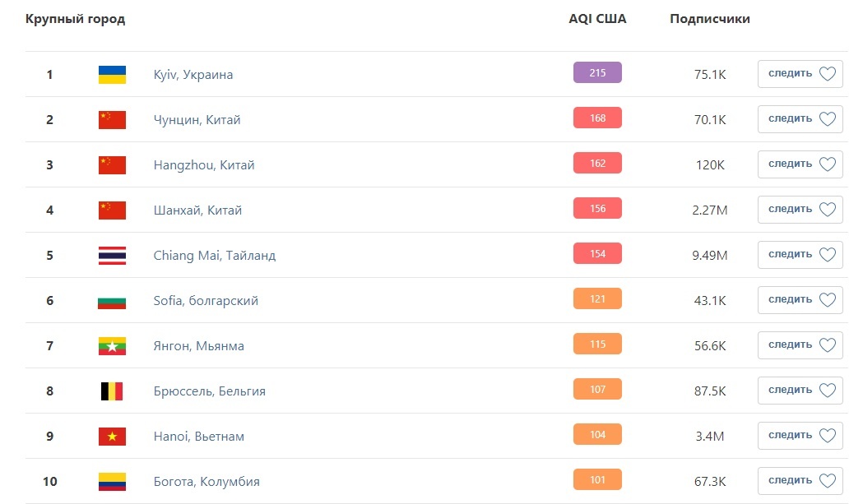This screenshot has width=863, height=504.
Task: Toggle follow for Hangzhou, Китай
Action: pos(800,164)
